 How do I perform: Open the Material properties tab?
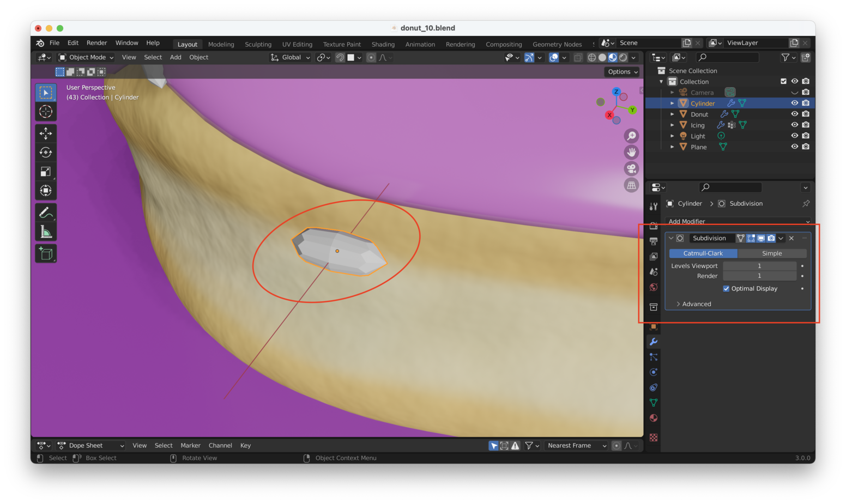[x=653, y=418]
